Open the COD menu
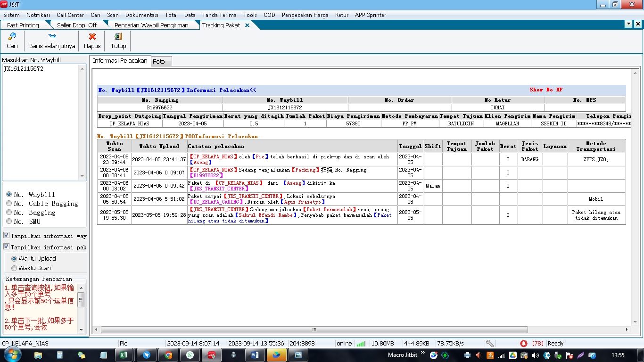 coord(269,15)
